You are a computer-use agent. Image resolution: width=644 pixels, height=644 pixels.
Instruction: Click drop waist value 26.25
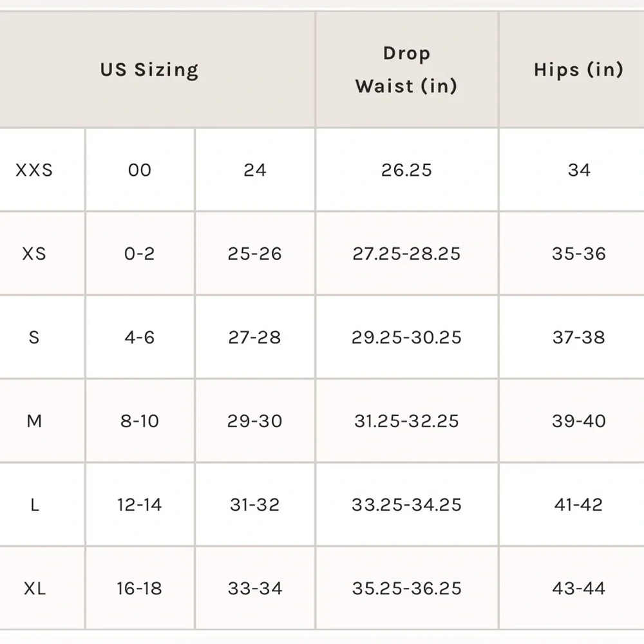click(406, 170)
